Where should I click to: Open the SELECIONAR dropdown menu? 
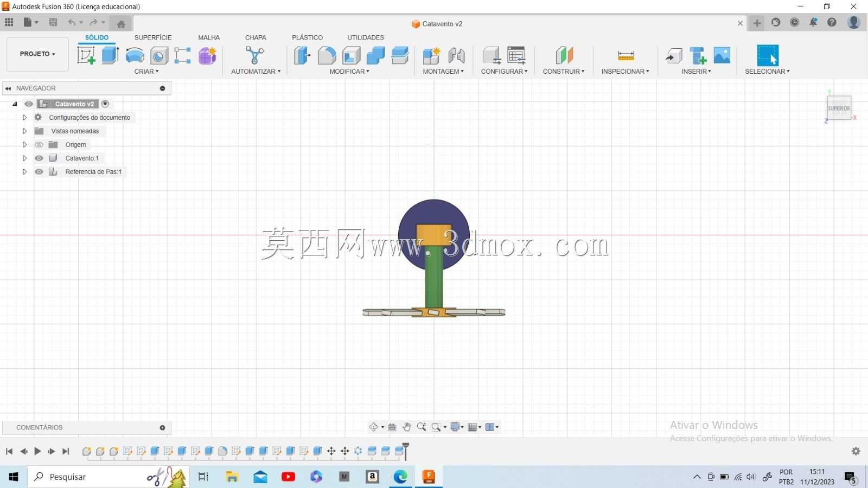coord(767,72)
